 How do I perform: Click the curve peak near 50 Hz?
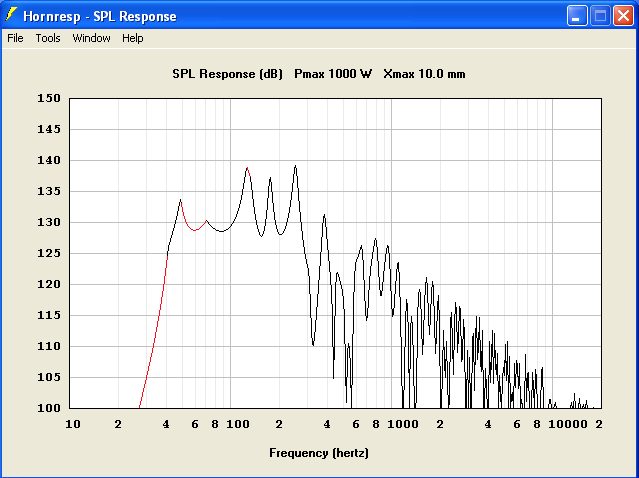point(181,200)
